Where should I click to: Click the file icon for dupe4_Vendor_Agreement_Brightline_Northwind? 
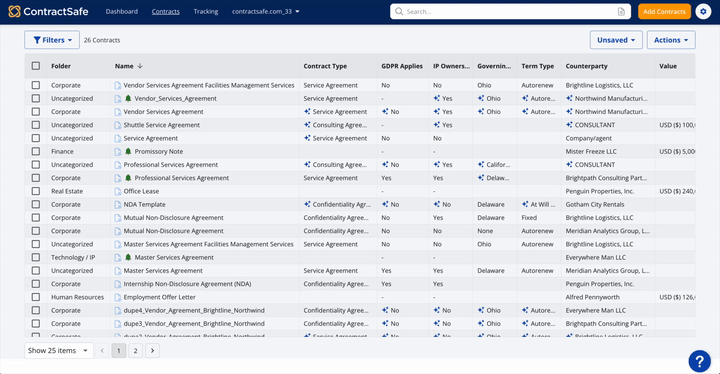pyautogui.click(x=118, y=311)
